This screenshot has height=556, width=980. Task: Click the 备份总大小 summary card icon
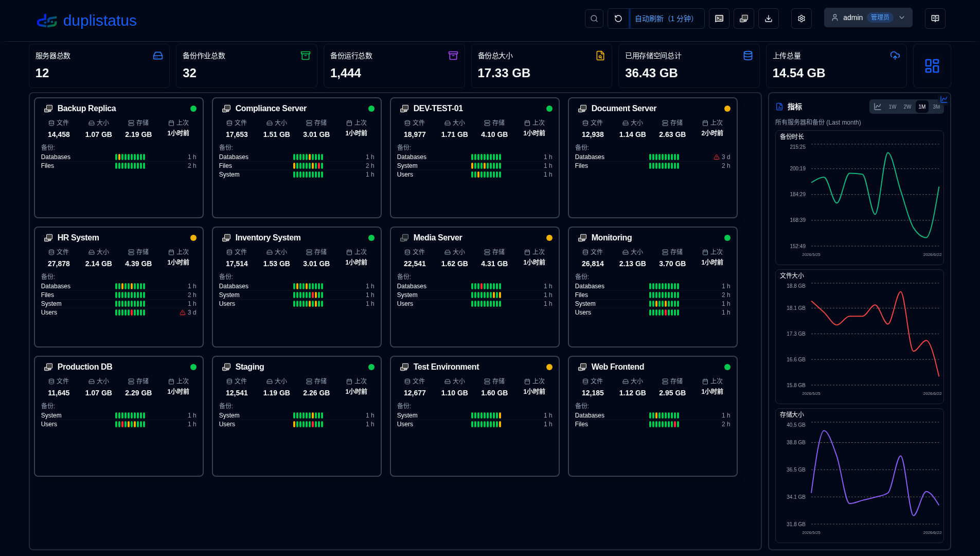point(600,56)
